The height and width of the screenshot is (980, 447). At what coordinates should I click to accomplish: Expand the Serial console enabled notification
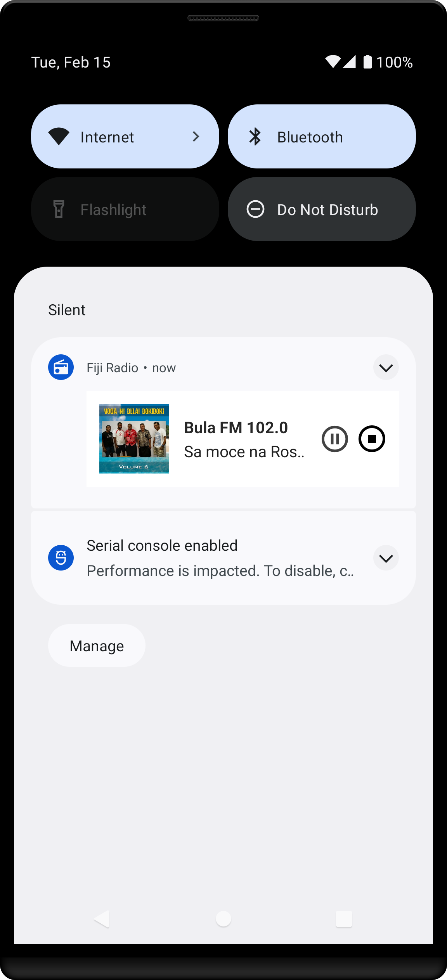(386, 558)
